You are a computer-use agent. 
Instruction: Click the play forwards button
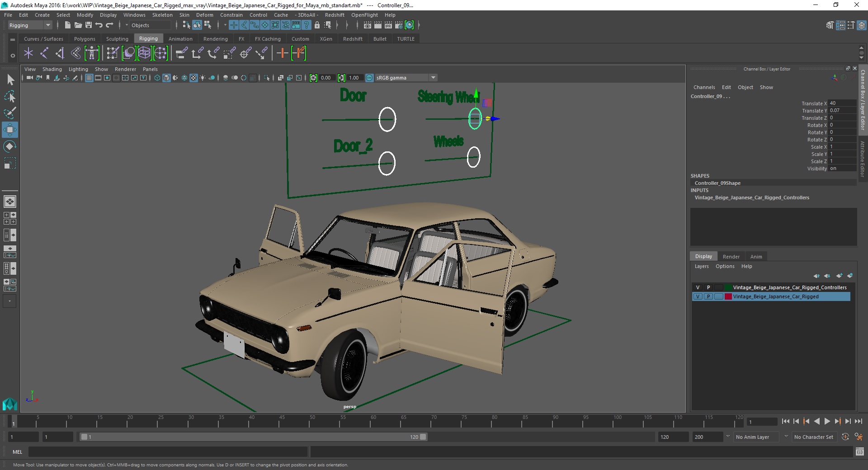(x=827, y=421)
